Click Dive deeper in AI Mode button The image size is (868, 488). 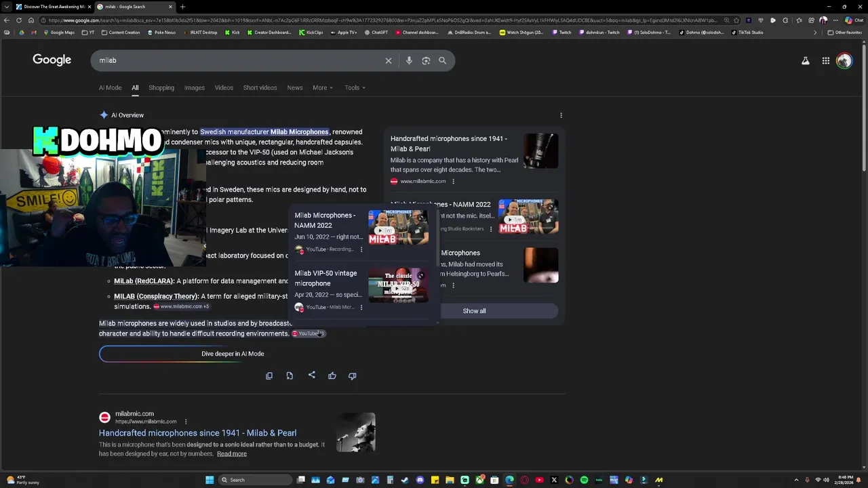[233, 354]
